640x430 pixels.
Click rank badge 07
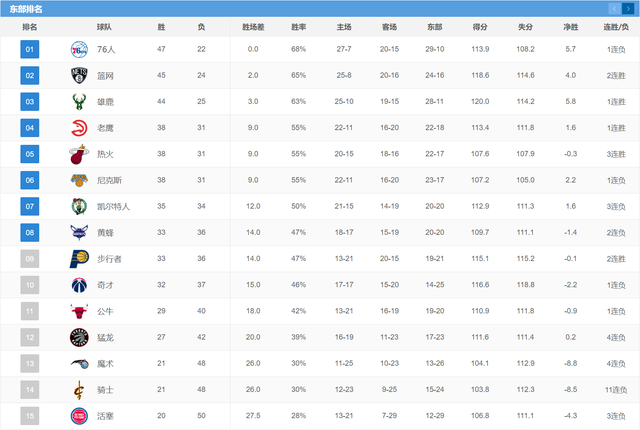[30, 206]
